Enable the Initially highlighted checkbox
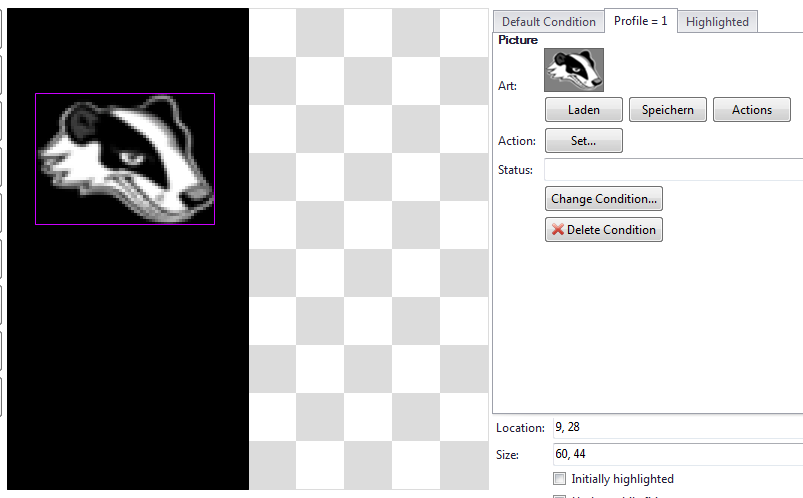 click(560, 479)
